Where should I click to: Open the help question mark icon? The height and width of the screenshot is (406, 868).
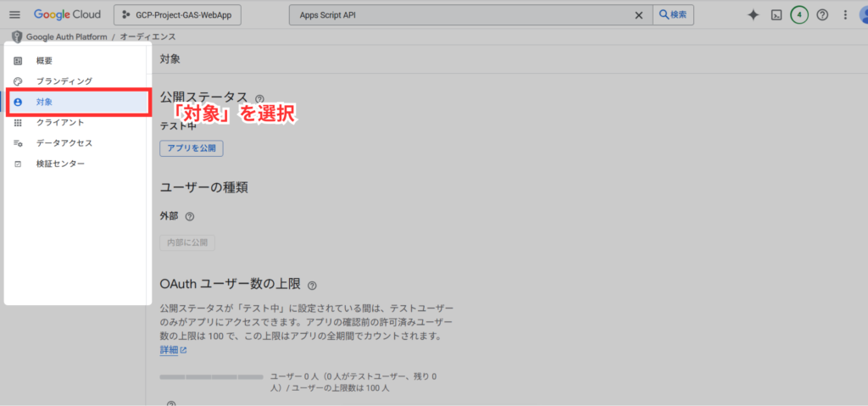(822, 15)
